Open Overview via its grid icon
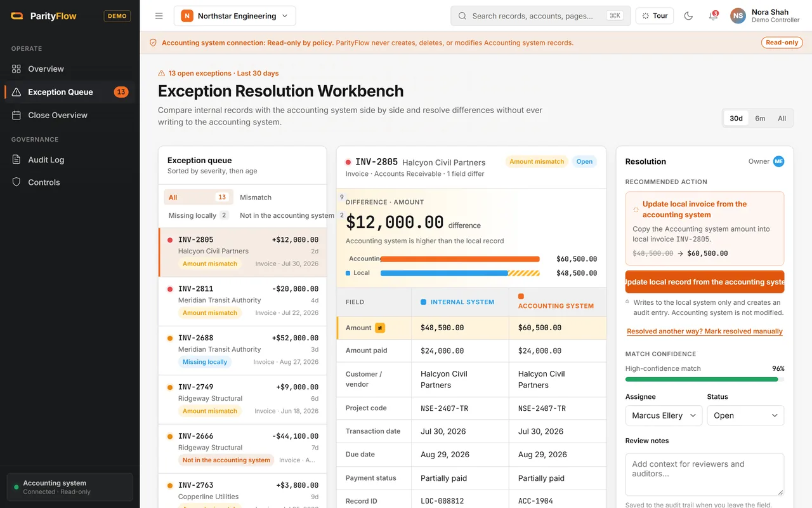This screenshot has height=508, width=812. [x=16, y=69]
